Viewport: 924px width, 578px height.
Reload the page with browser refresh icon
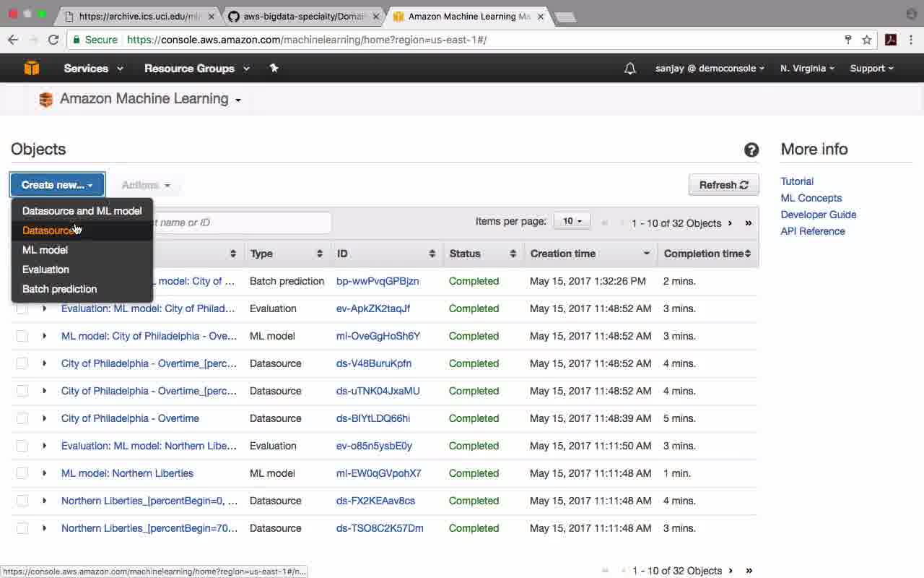[53, 40]
